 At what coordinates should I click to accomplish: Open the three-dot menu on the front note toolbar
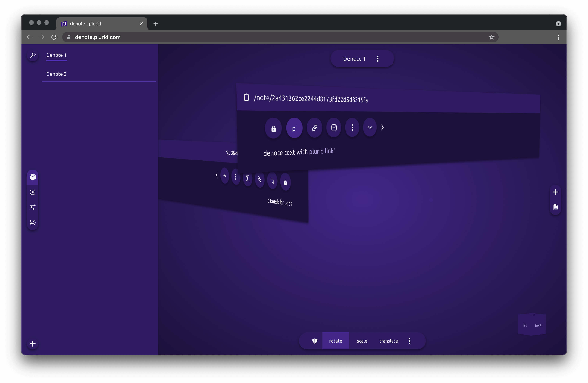352,127
